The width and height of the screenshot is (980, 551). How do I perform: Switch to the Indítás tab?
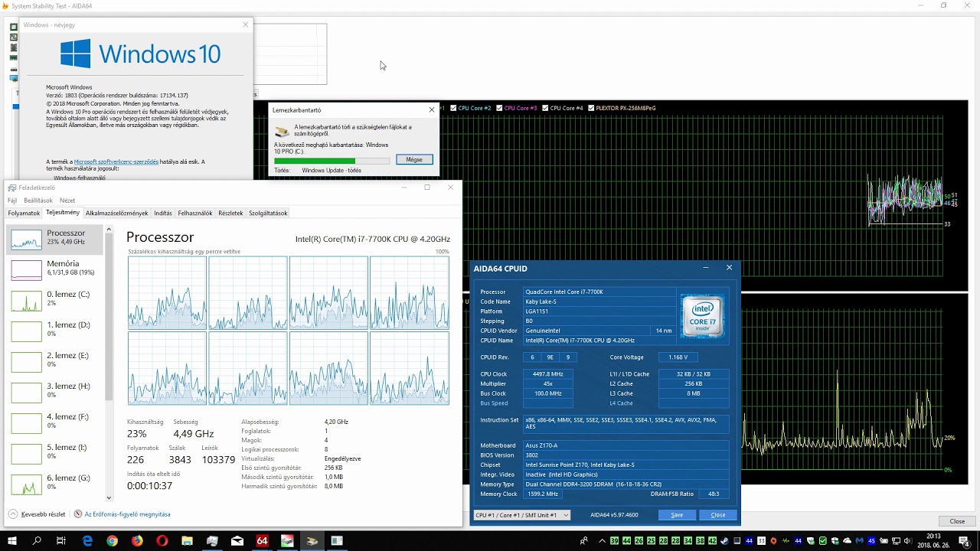click(x=163, y=214)
